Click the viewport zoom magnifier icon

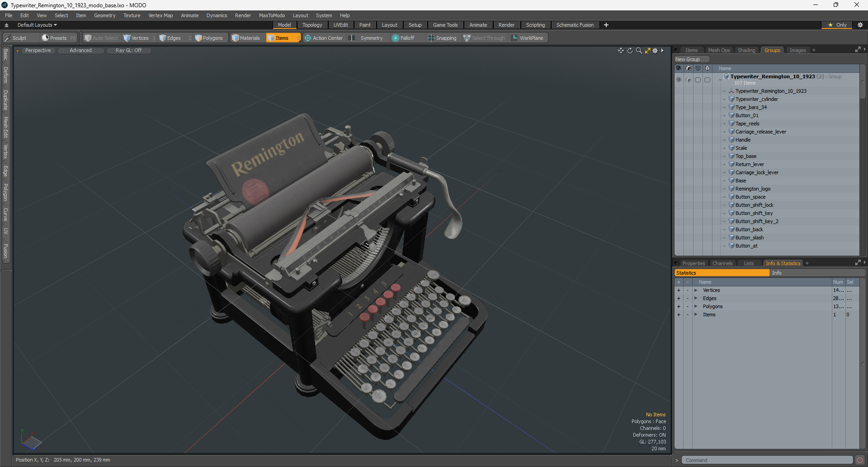639,51
